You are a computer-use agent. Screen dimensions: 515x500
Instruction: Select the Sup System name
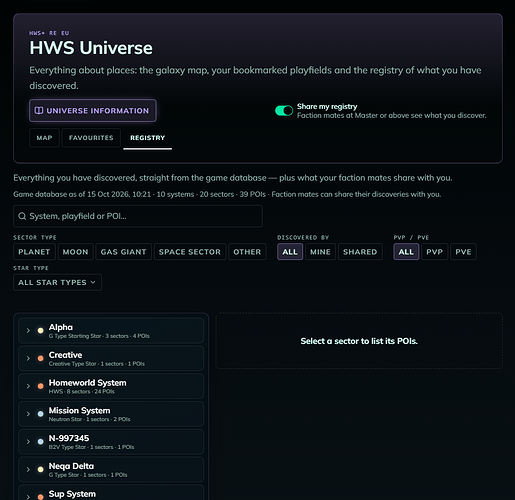(72, 494)
